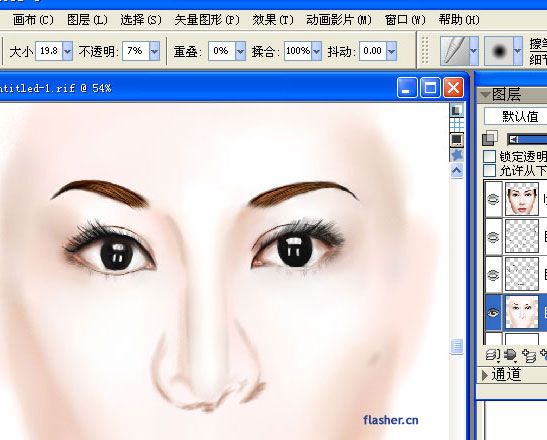Screen dimensions: 547x440
Task: Open the 图层 (L) menu
Action: pyautogui.click(x=87, y=20)
